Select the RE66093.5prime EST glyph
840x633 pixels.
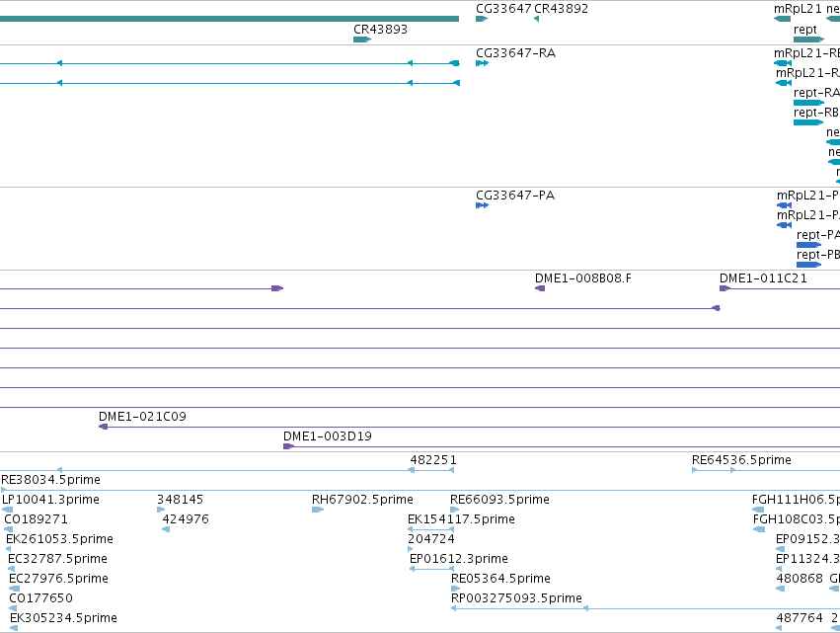point(455,510)
